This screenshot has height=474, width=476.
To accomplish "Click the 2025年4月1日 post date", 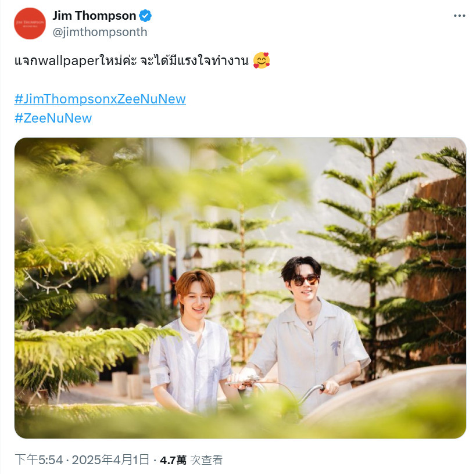I will click(110, 459).
